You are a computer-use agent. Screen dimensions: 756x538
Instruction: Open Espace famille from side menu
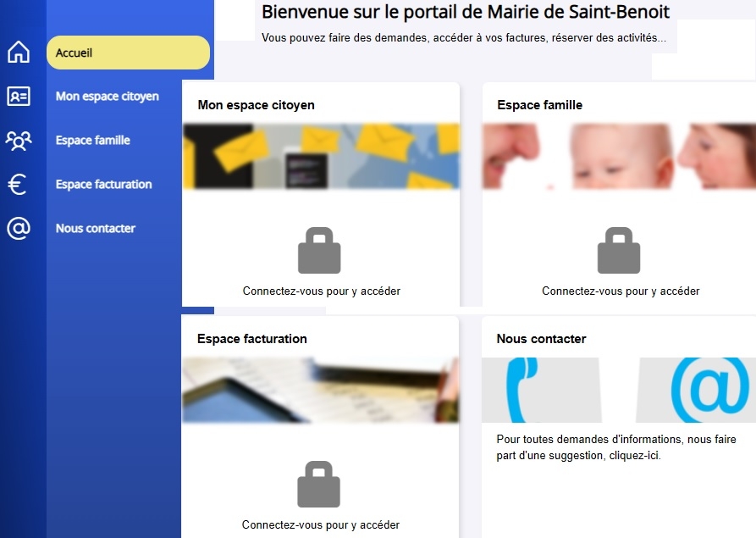tap(93, 141)
